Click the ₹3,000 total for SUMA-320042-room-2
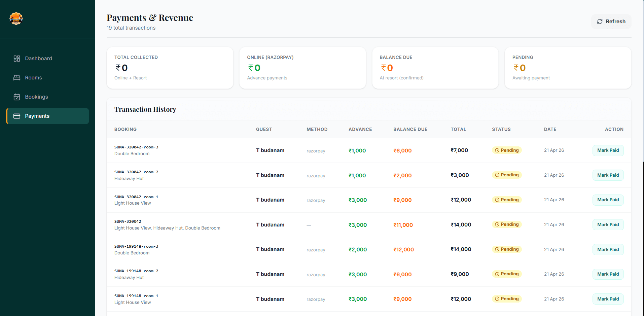The image size is (644, 316). tap(460, 175)
